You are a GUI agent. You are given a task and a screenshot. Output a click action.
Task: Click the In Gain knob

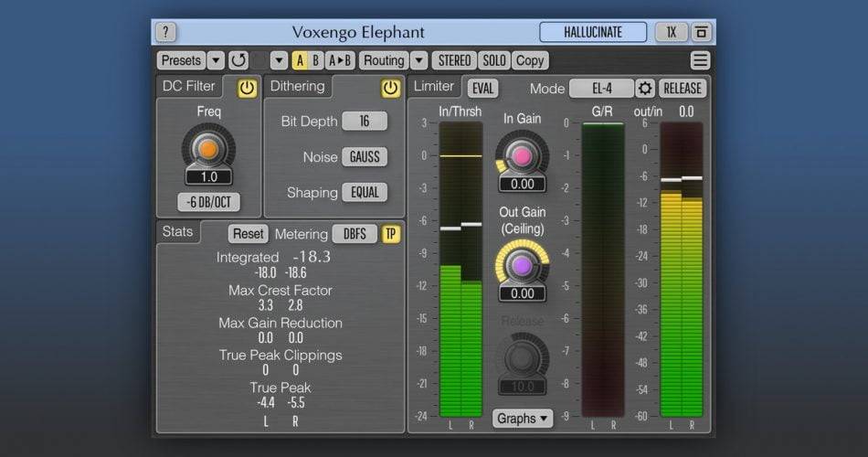(x=522, y=156)
